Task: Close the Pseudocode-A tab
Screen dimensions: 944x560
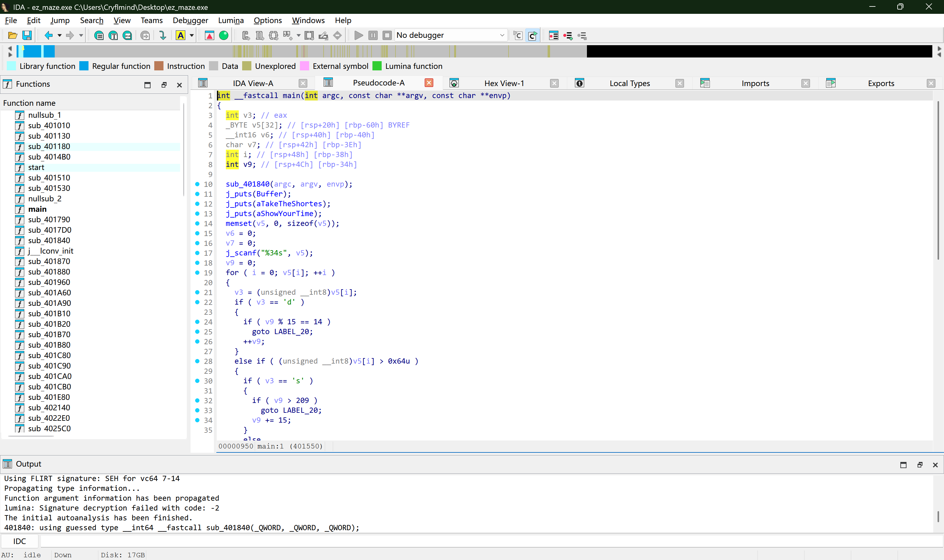Action: coord(429,82)
